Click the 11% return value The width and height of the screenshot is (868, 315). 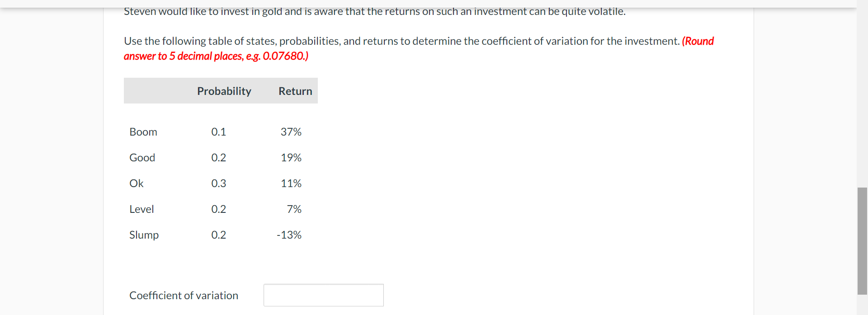[291, 183]
